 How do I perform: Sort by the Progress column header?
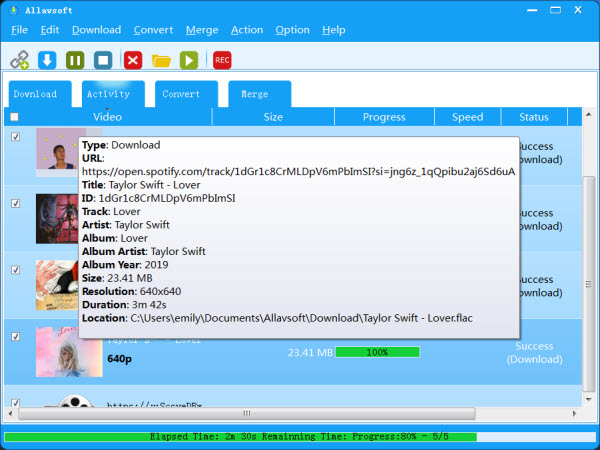[384, 117]
